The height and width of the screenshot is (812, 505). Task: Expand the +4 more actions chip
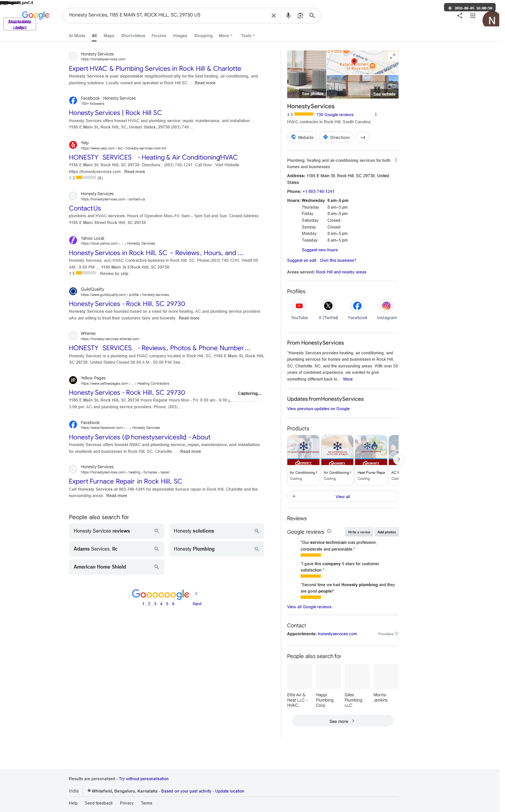362,137
